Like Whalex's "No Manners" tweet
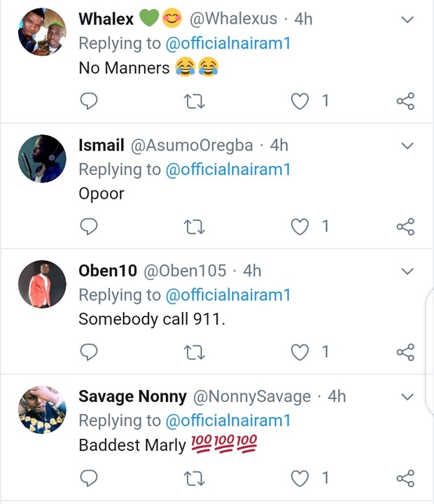The image size is (434, 504). tap(300, 101)
